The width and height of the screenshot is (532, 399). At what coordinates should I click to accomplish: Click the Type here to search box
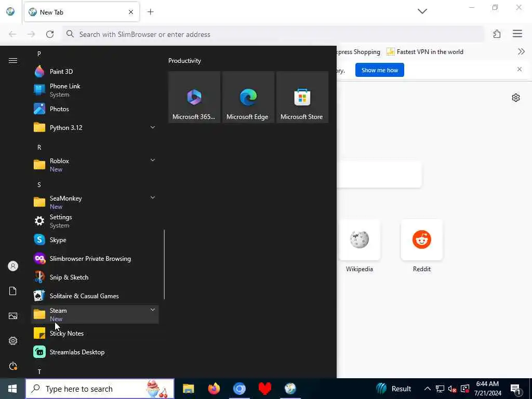pos(100,389)
